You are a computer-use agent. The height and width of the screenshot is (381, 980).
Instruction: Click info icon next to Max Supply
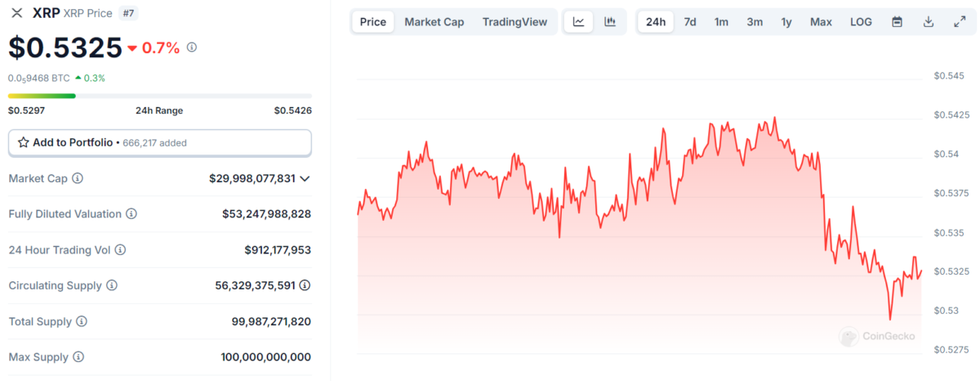click(78, 357)
